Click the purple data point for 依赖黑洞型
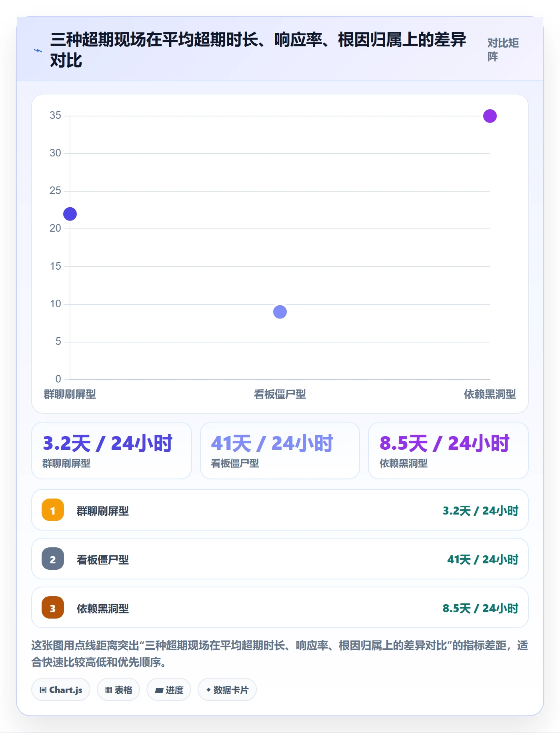The image size is (560, 733). [490, 116]
